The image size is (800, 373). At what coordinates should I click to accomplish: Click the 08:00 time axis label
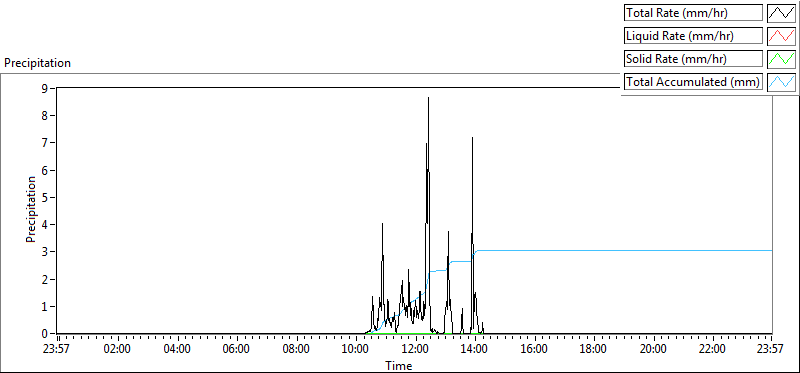point(296,349)
